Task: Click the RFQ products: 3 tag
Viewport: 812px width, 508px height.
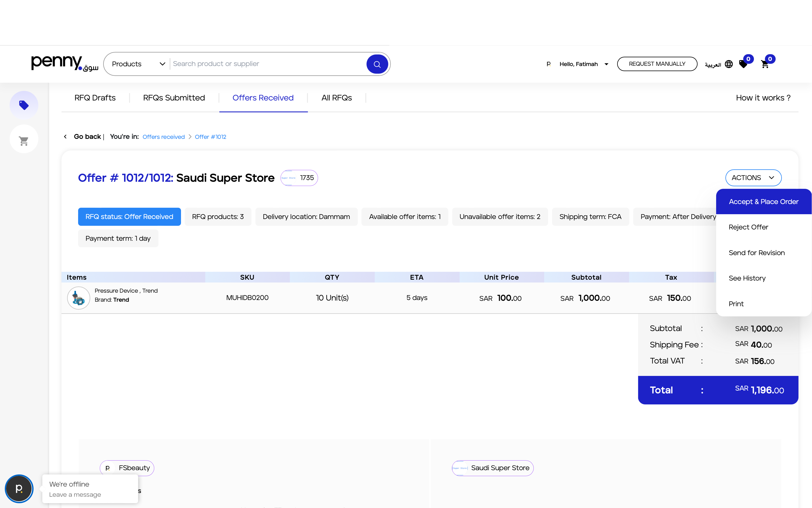Action: 218,217
